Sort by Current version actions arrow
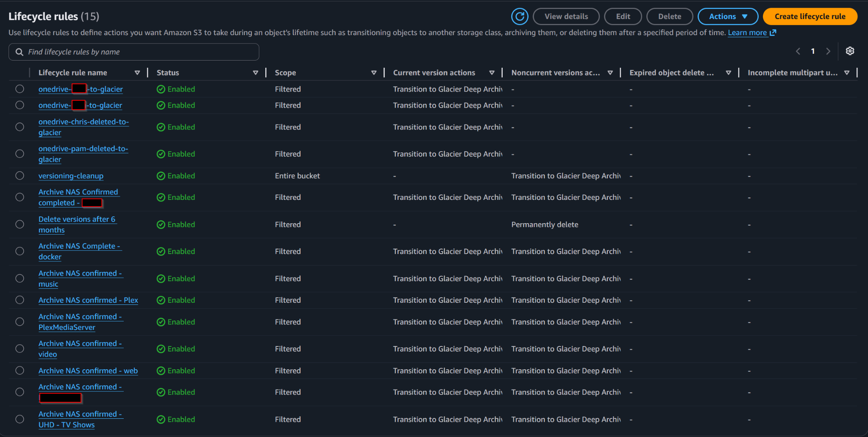Viewport: 868px width, 437px height. [x=492, y=73]
